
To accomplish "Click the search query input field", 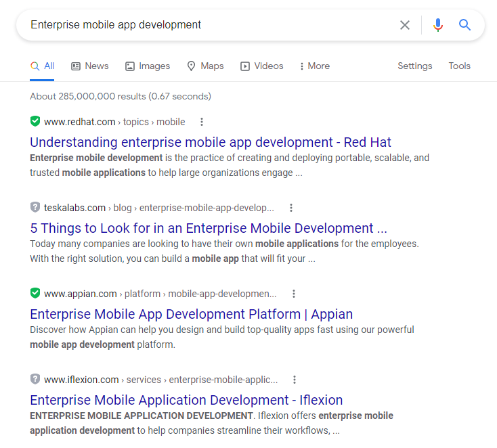I will (x=209, y=25).
